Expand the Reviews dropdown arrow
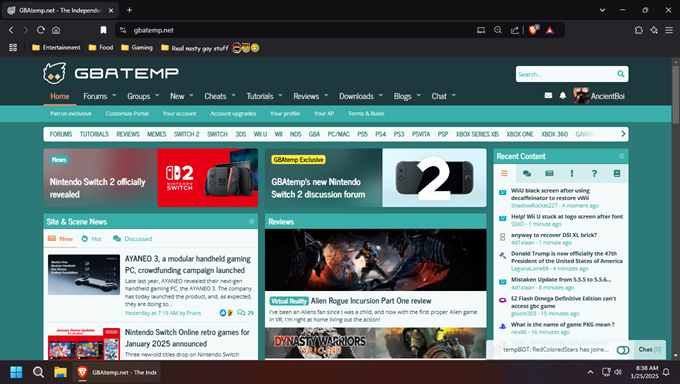This screenshot has height=384, width=680. pyautogui.click(x=326, y=95)
